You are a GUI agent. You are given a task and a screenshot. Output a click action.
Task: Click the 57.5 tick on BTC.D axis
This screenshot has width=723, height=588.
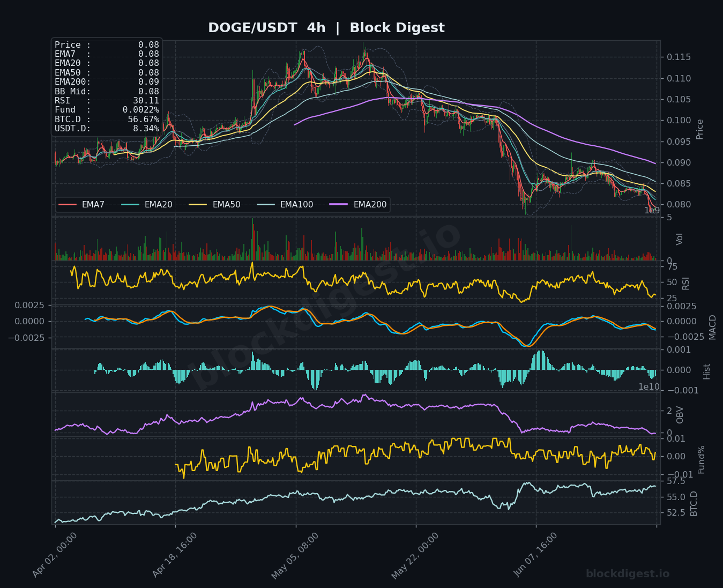(675, 481)
